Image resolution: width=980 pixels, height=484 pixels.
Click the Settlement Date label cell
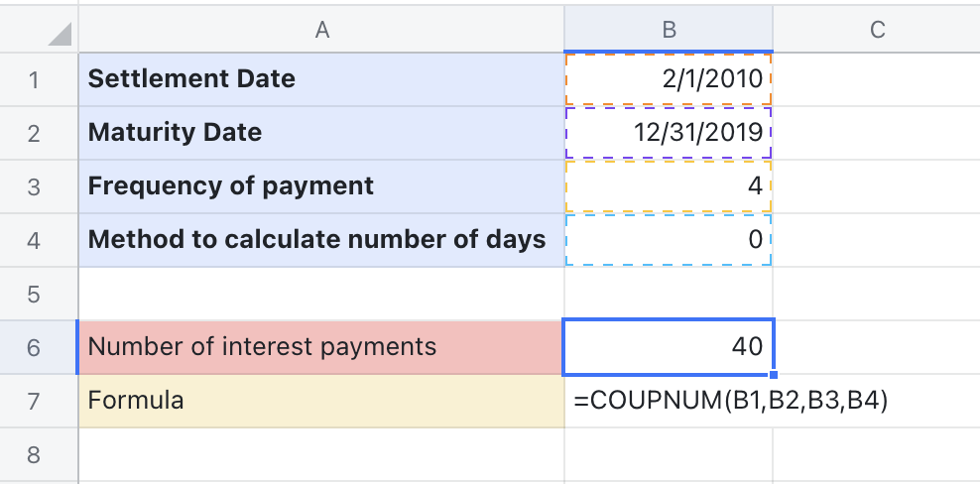(321, 79)
